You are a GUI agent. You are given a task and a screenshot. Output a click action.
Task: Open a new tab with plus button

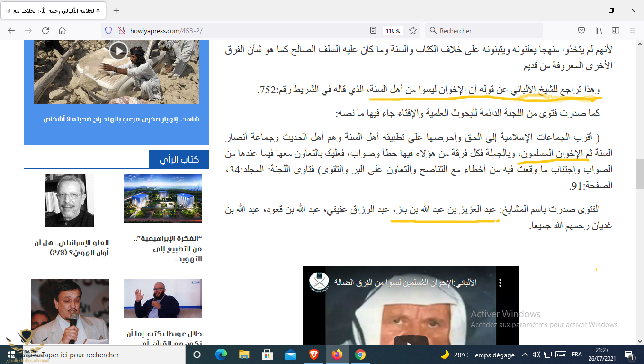point(116,10)
